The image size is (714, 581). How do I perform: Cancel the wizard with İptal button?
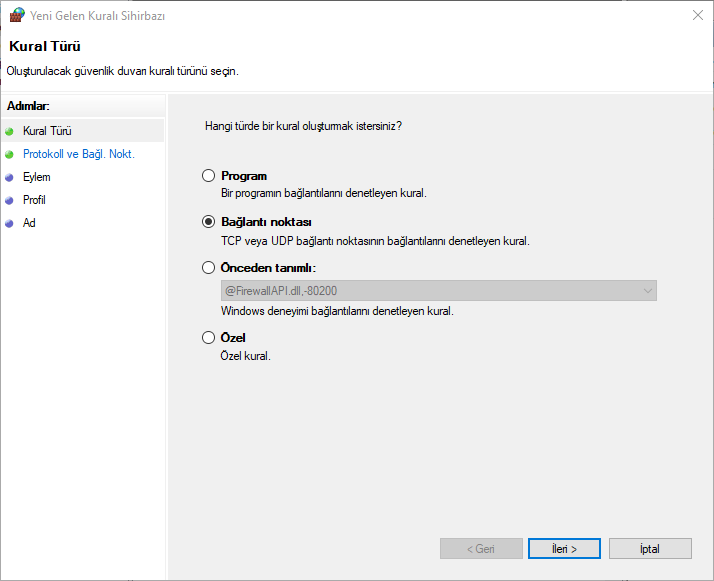[x=650, y=549]
